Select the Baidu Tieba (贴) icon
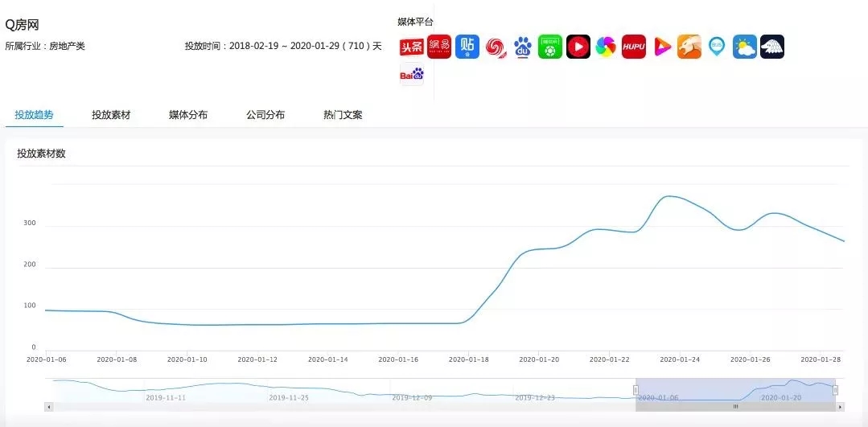Viewport: 868px width, 427px height. 467,47
